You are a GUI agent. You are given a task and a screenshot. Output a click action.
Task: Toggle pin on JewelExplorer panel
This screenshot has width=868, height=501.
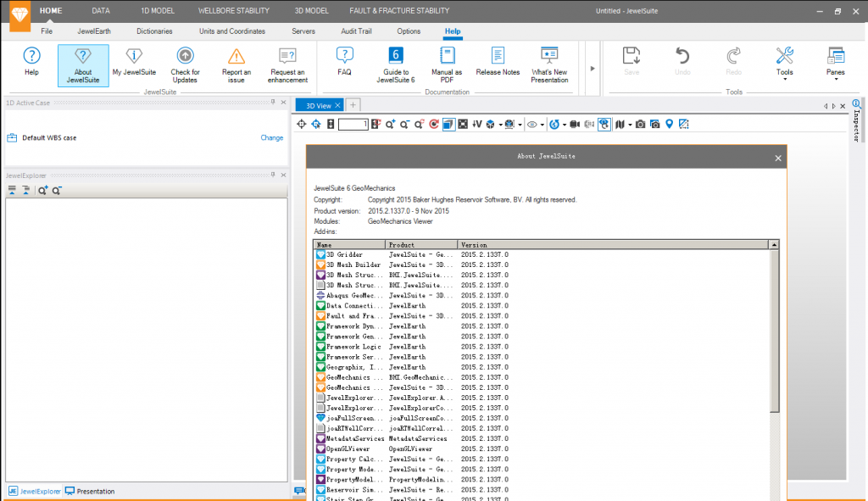pos(273,175)
